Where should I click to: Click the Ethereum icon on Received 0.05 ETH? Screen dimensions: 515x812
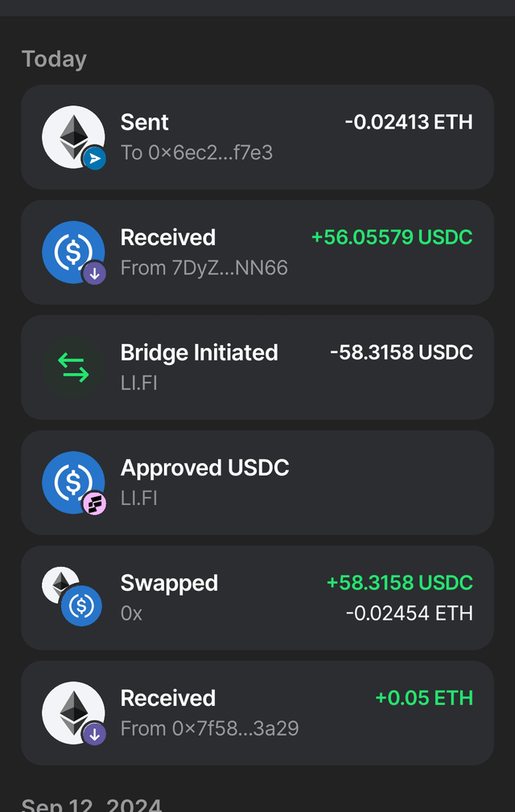(72, 711)
